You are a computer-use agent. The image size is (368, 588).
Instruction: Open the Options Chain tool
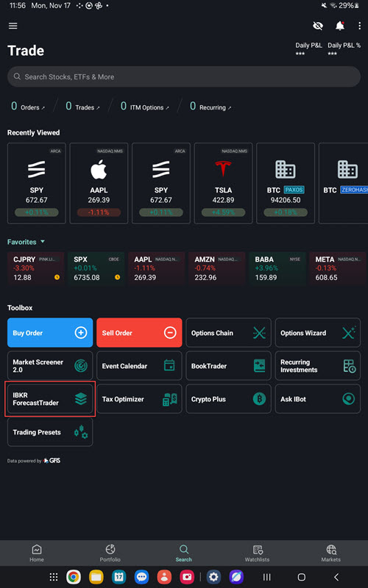(228, 333)
